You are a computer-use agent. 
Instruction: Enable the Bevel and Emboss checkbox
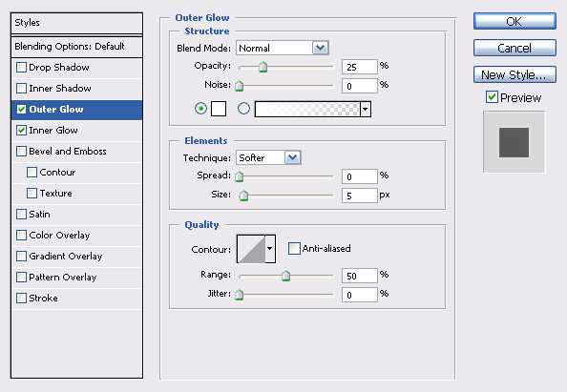click(21, 151)
